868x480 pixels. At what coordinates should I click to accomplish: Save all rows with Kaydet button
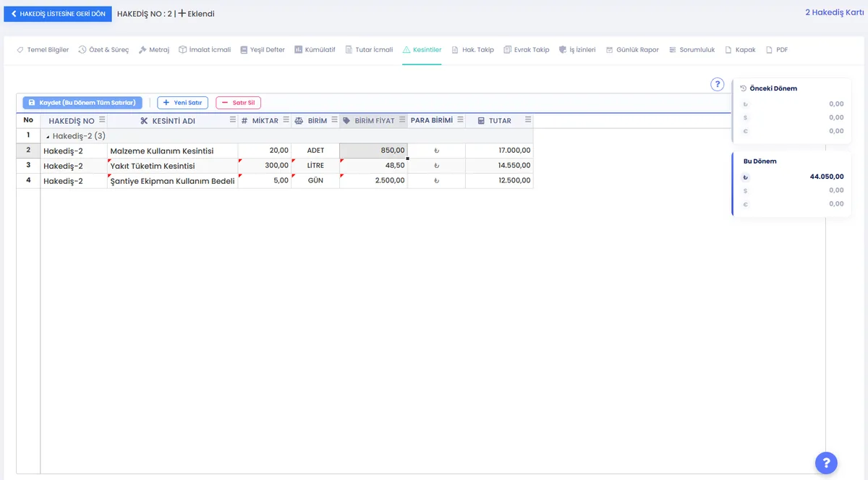[x=82, y=103]
